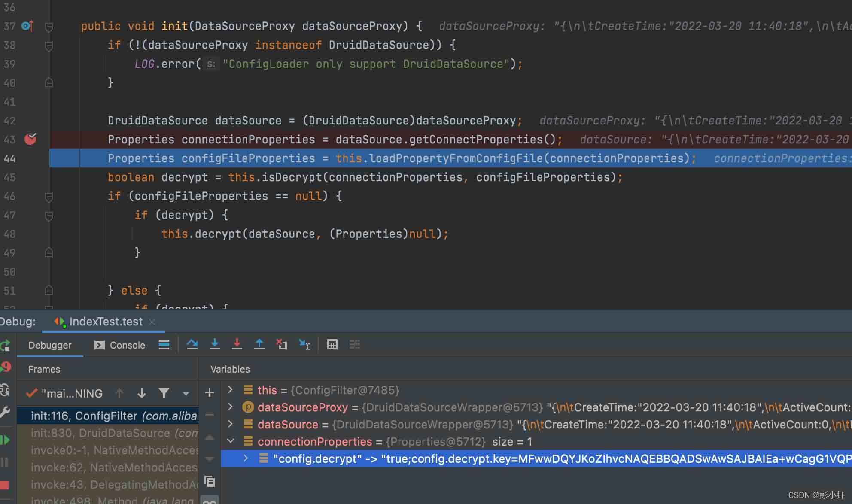Expand the dataSource variable node
The image size is (852, 504).
tap(231, 424)
